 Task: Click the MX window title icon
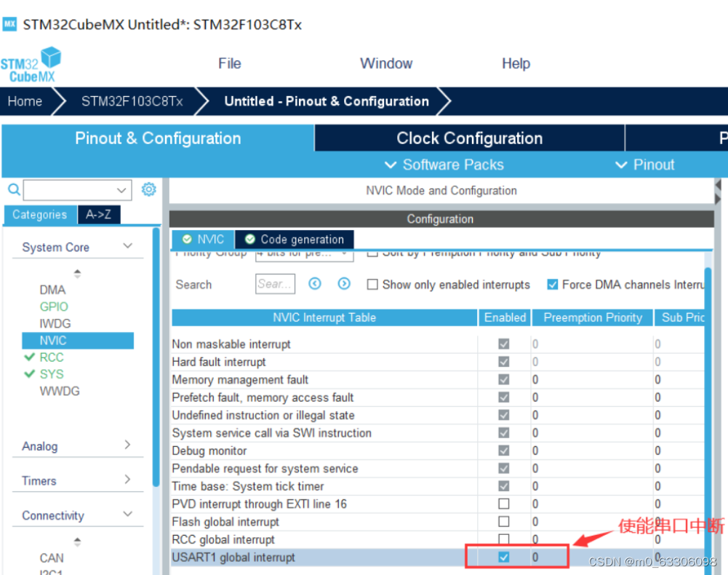9,24
